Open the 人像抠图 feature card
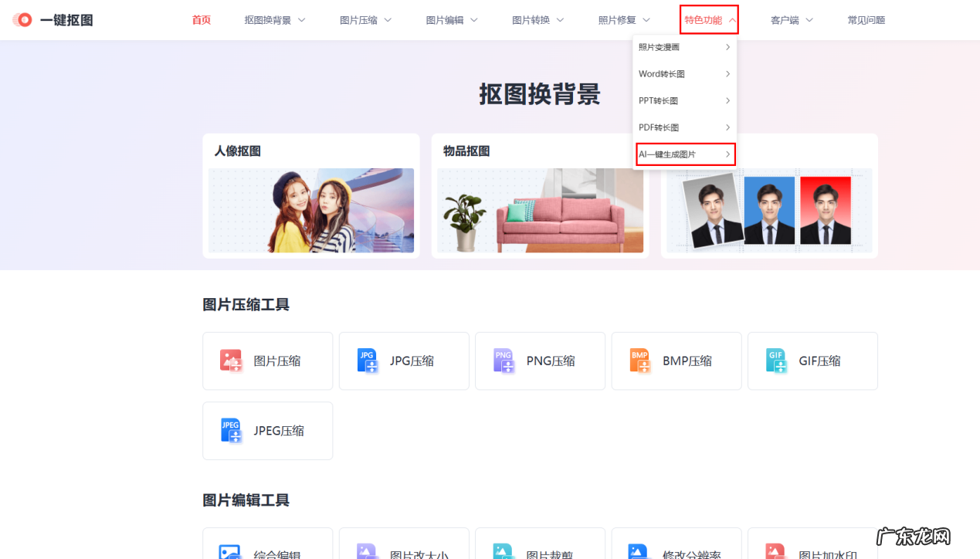The image size is (980, 559). coord(310,209)
